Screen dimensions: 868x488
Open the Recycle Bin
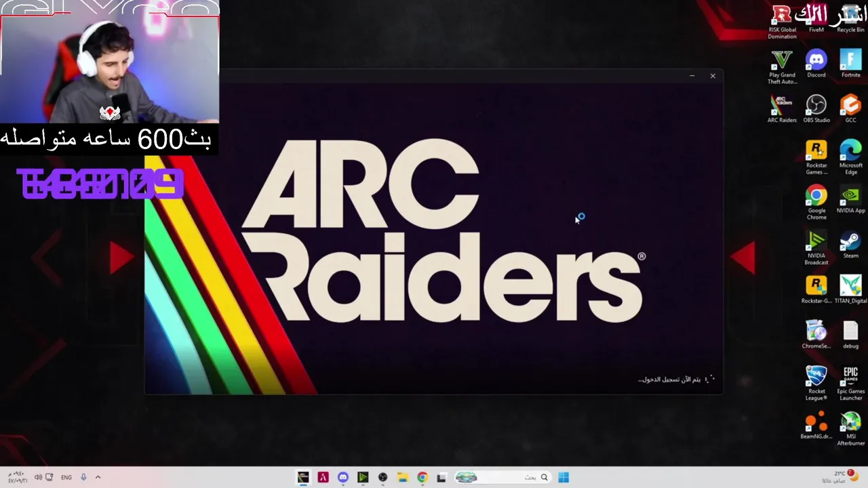[850, 20]
